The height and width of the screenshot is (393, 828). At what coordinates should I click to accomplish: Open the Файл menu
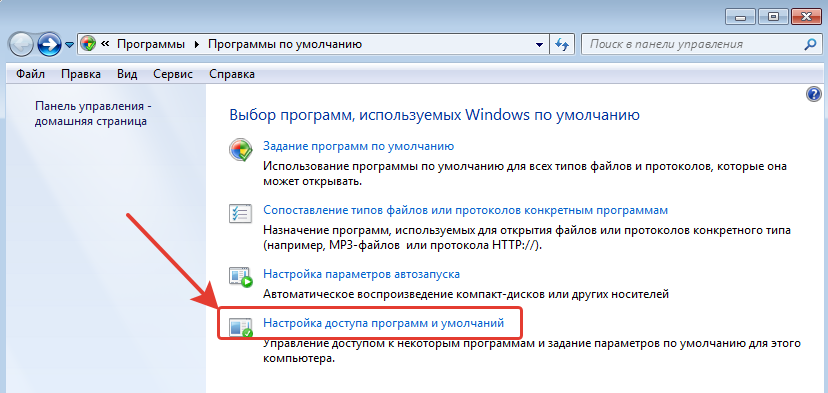point(30,74)
